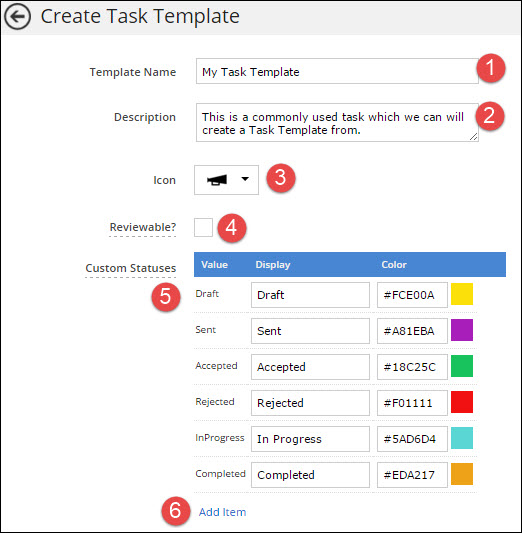Click the Display column header
Screen dimensions: 522x533
(x=273, y=265)
